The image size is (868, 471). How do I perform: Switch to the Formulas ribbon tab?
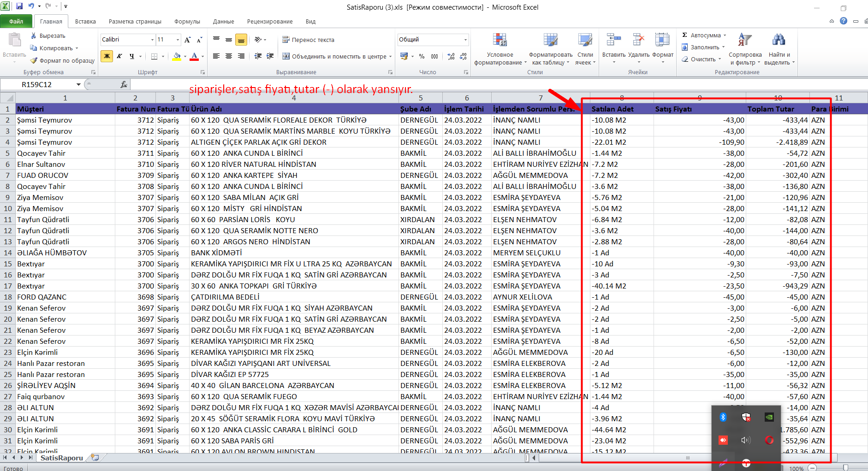(x=187, y=21)
